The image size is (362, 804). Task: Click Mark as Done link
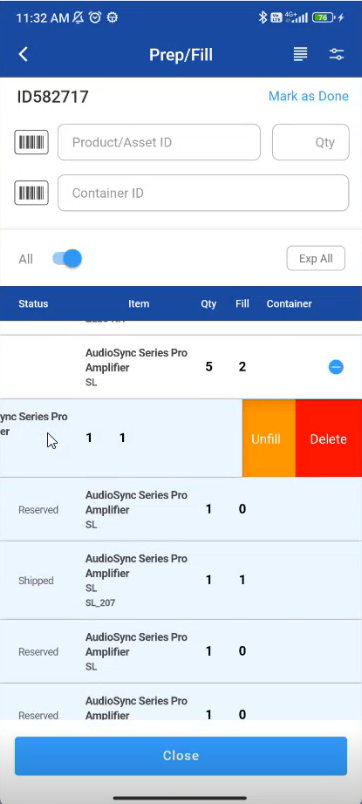309,96
